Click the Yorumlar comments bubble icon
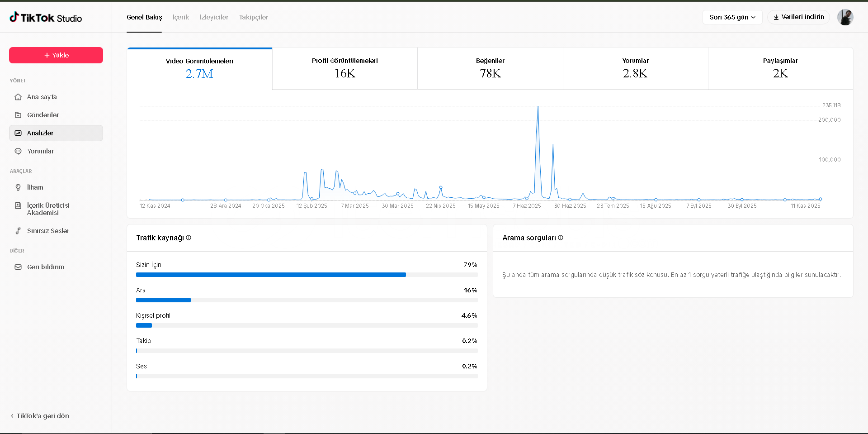This screenshot has width=868, height=434. 18,151
